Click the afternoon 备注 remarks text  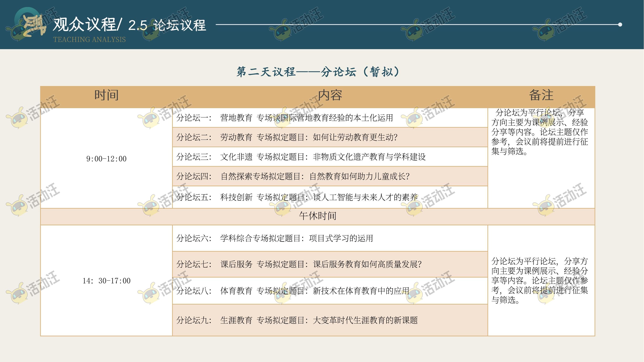click(x=540, y=281)
